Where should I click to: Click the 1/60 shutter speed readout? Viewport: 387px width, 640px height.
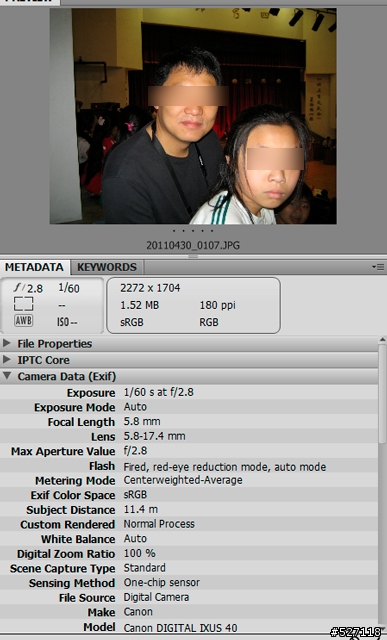[69, 288]
